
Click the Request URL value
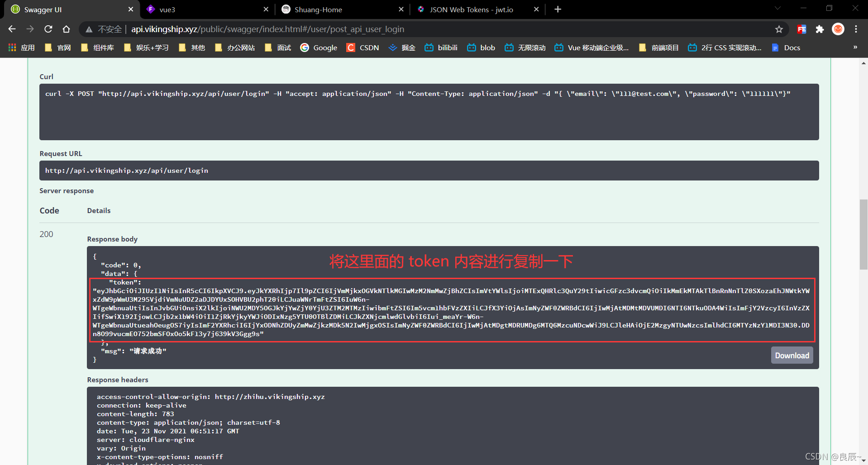pos(127,171)
